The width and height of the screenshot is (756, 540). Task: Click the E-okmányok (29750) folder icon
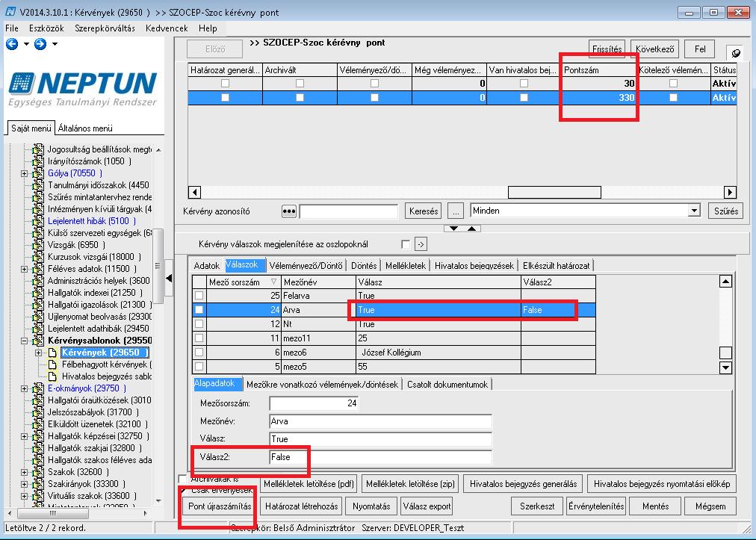38,388
